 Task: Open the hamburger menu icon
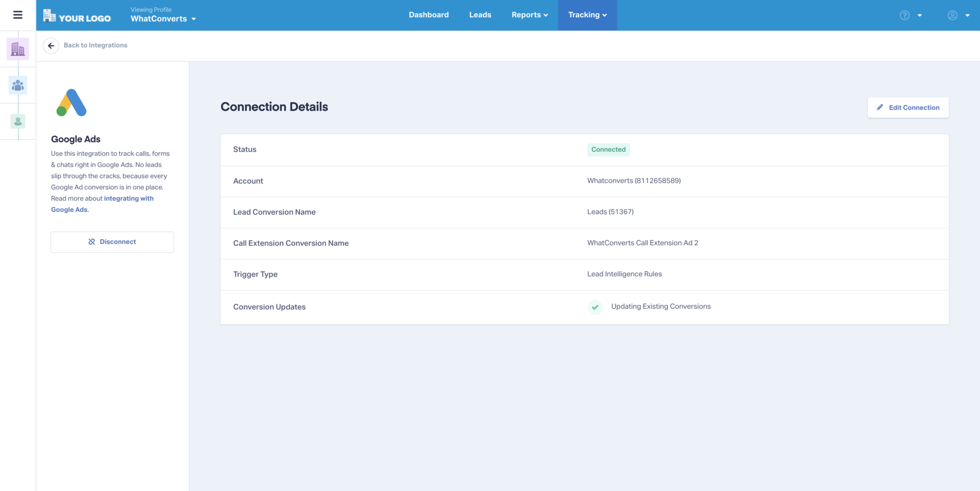click(x=18, y=15)
